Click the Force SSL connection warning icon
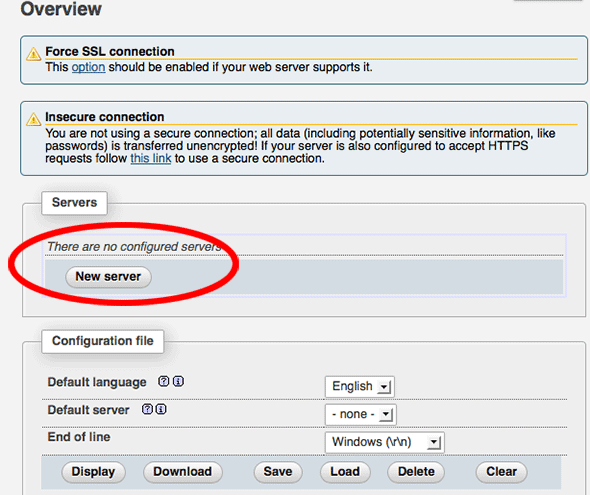Viewport: 590px width, 495px height. (x=33, y=54)
